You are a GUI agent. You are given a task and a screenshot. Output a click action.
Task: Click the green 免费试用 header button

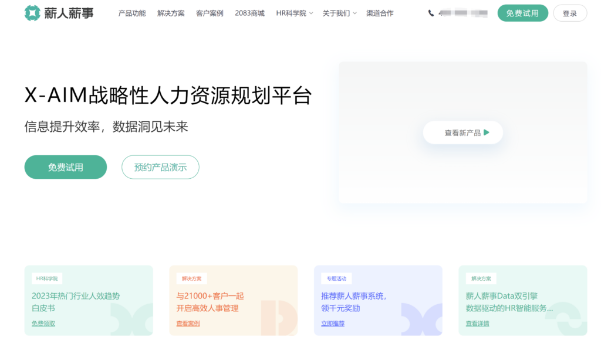[522, 12]
